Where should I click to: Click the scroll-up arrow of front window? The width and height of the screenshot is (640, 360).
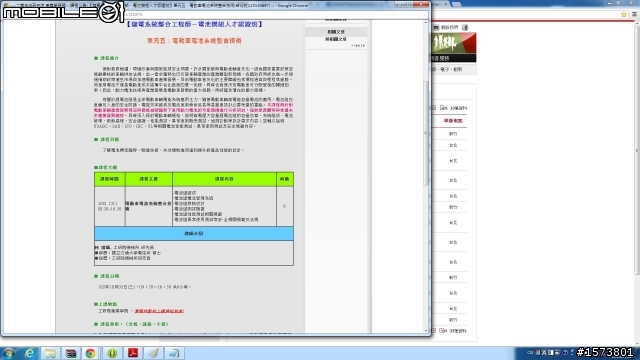[x=426, y=23]
